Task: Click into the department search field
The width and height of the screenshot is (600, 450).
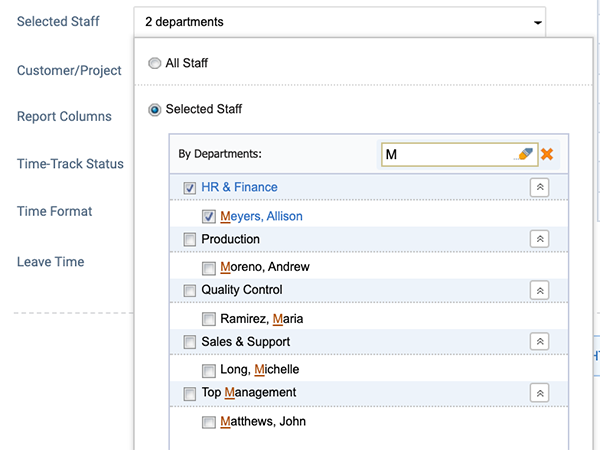Action: point(448,154)
